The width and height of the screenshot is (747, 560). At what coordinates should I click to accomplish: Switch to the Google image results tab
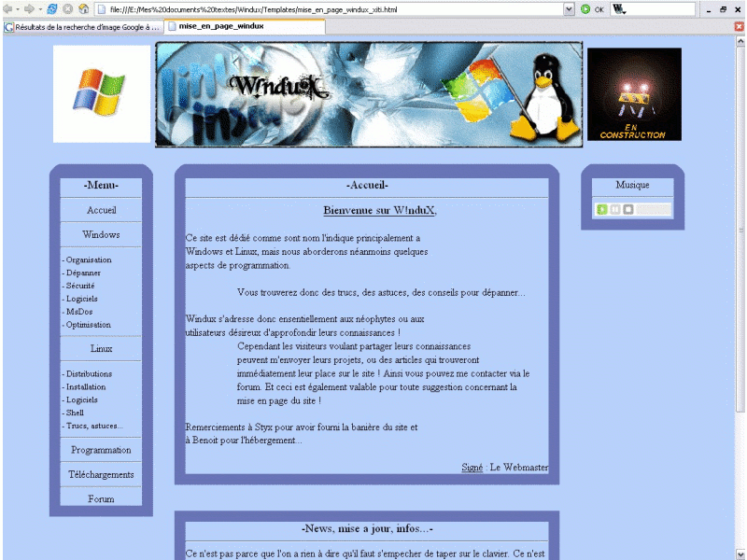pos(83,27)
